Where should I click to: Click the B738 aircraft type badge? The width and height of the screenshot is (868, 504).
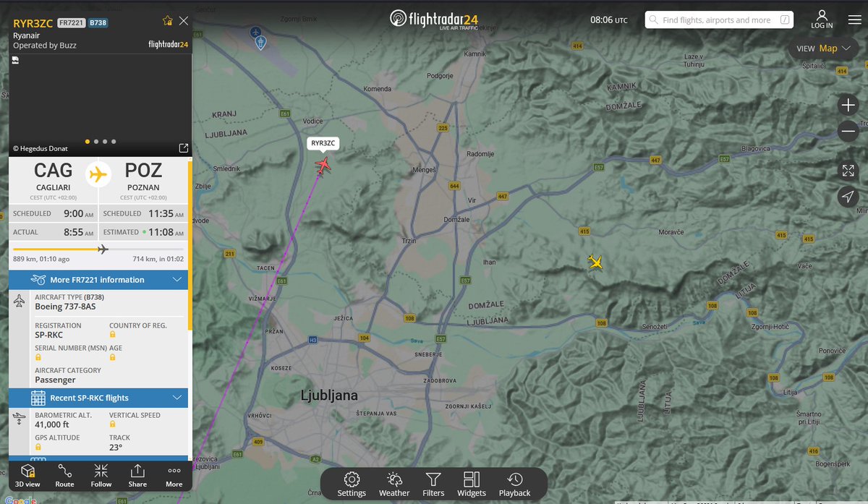98,23
